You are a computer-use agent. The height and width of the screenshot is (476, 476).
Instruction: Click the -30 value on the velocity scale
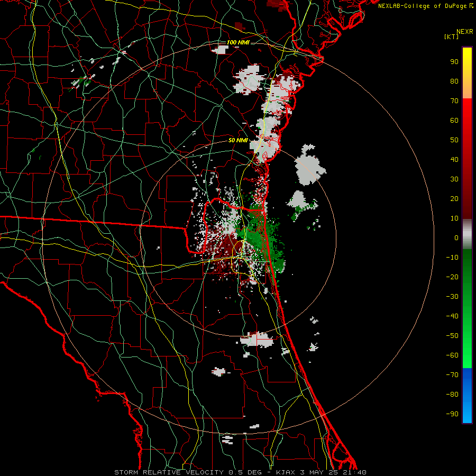click(x=452, y=297)
